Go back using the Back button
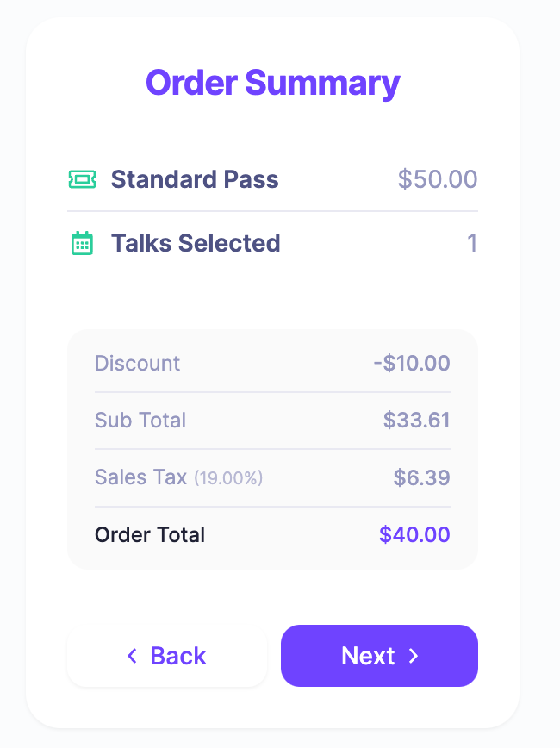 167,656
